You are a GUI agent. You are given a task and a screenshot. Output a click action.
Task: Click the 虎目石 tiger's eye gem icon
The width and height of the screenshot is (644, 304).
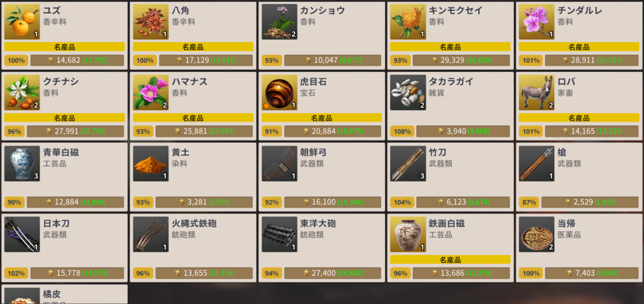(x=279, y=93)
